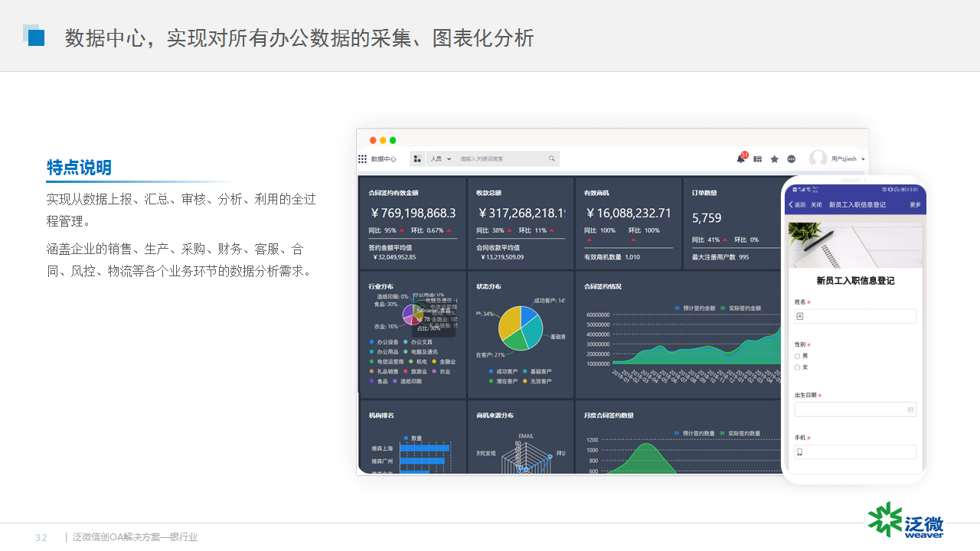
Task: Click the 5,759 订单数量 value
Action: pyautogui.click(x=707, y=218)
